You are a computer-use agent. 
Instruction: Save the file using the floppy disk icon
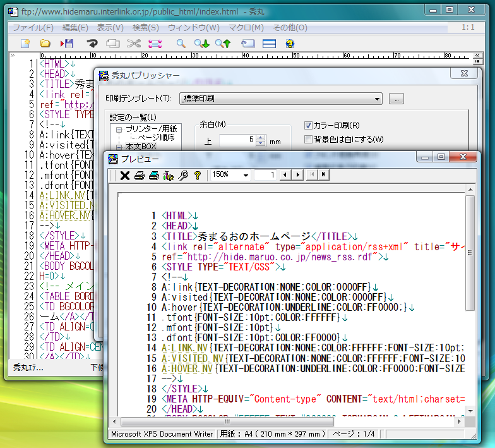point(67,44)
